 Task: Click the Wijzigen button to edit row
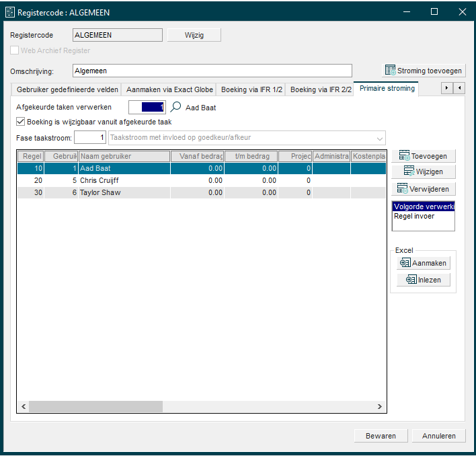(x=424, y=172)
